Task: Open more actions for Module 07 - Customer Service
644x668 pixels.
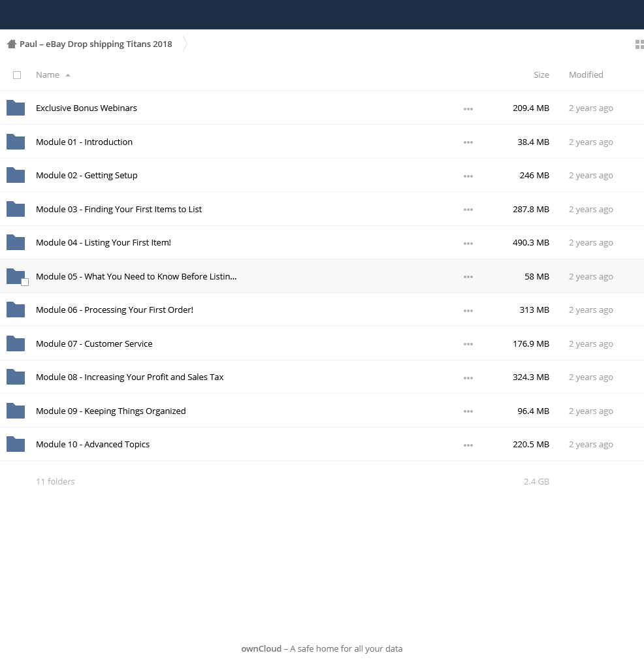Action: (x=468, y=344)
